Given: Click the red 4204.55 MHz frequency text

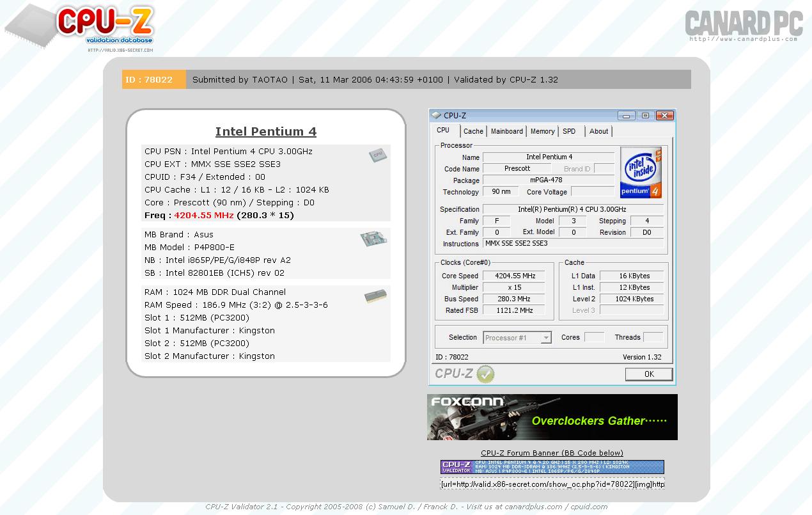Looking at the screenshot, I should pos(204,216).
